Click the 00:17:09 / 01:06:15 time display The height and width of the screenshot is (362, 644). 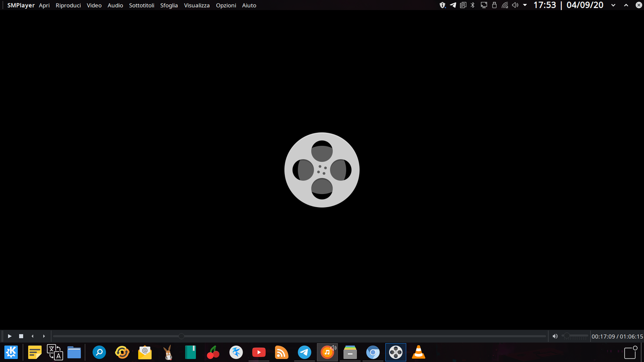tap(617, 336)
